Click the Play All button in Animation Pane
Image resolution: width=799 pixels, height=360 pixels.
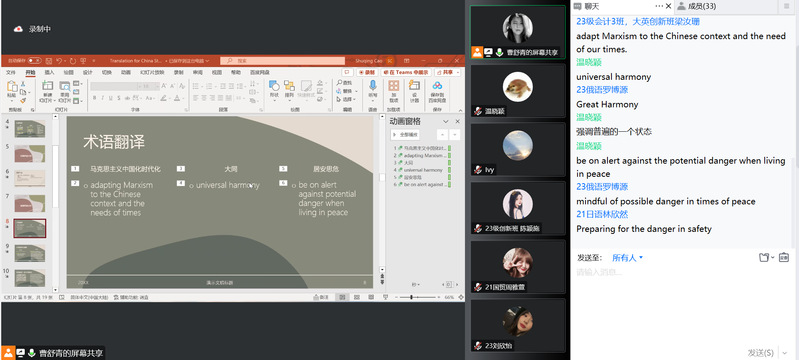(x=405, y=135)
